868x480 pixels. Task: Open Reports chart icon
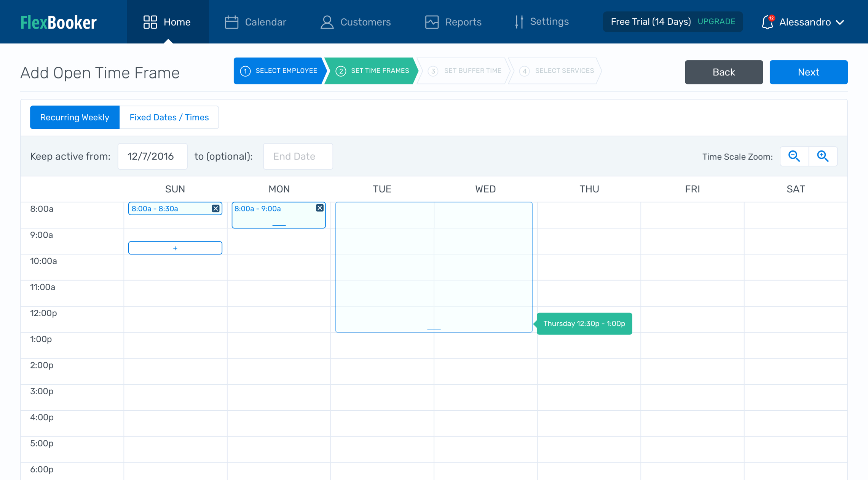pyautogui.click(x=432, y=22)
